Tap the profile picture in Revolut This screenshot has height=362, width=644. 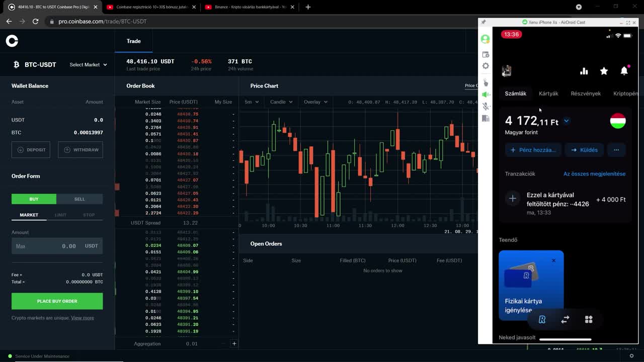[507, 71]
